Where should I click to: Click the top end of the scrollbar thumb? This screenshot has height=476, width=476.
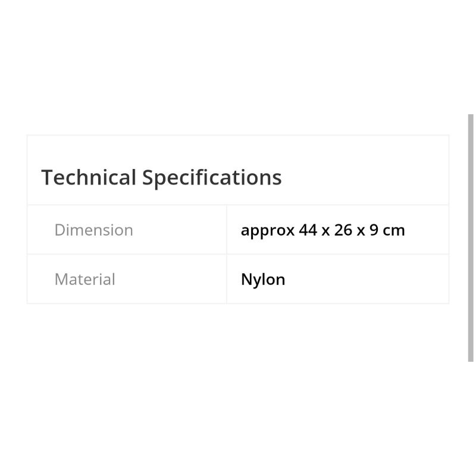click(x=471, y=118)
